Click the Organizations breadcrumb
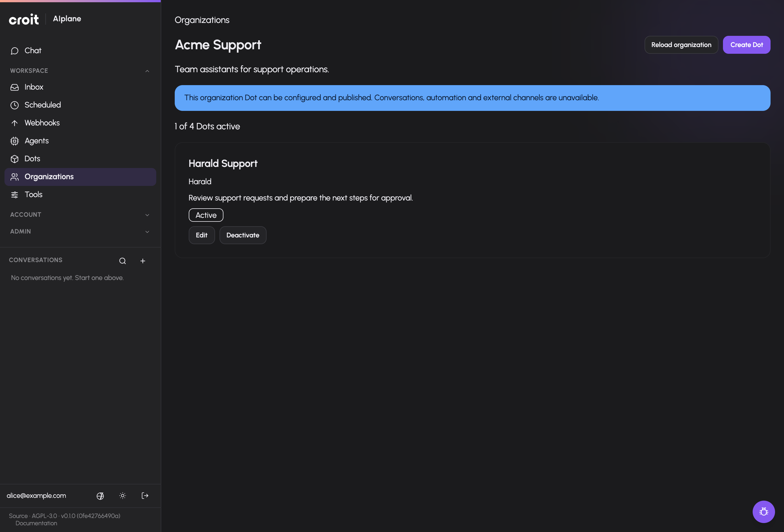 pos(202,20)
